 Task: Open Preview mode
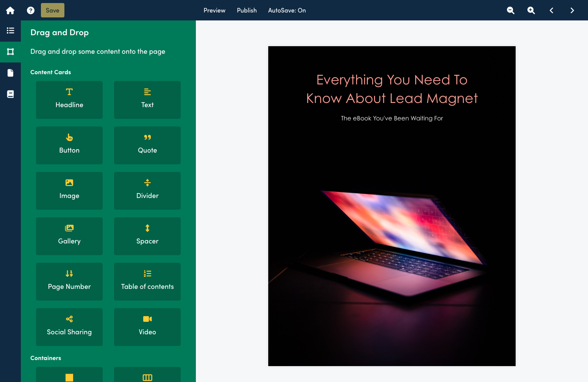point(214,10)
